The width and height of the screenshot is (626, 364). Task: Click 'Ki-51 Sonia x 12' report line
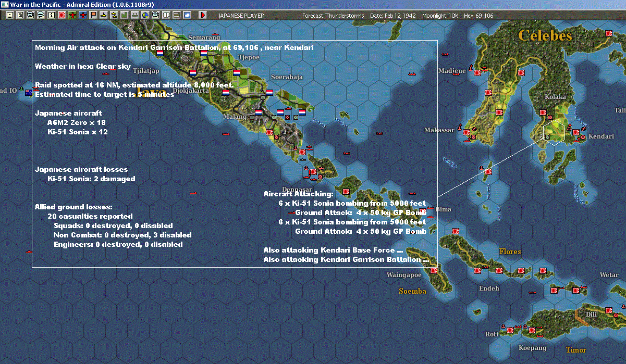tap(78, 132)
